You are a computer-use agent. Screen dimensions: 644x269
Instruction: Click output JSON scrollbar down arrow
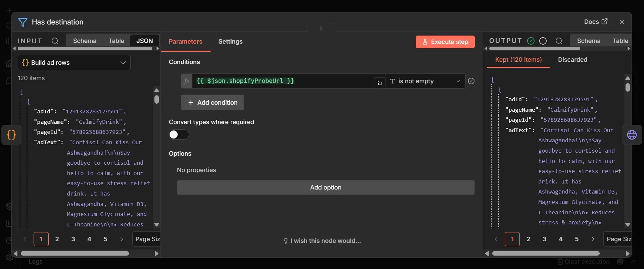point(628,225)
